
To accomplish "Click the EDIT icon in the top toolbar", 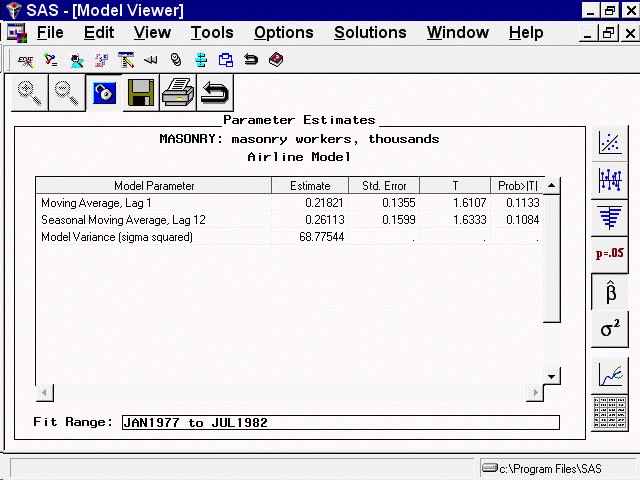I will point(25,60).
